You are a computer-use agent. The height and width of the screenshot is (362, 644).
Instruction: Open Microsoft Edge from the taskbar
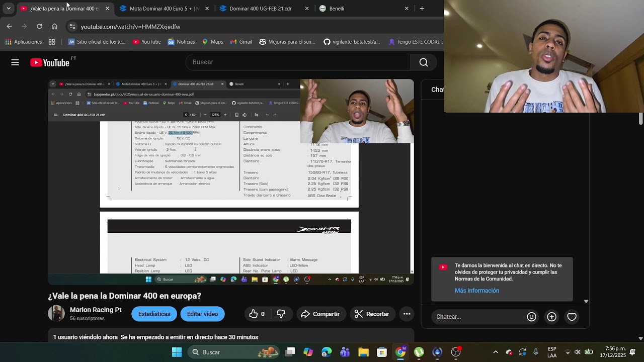tap(327, 352)
